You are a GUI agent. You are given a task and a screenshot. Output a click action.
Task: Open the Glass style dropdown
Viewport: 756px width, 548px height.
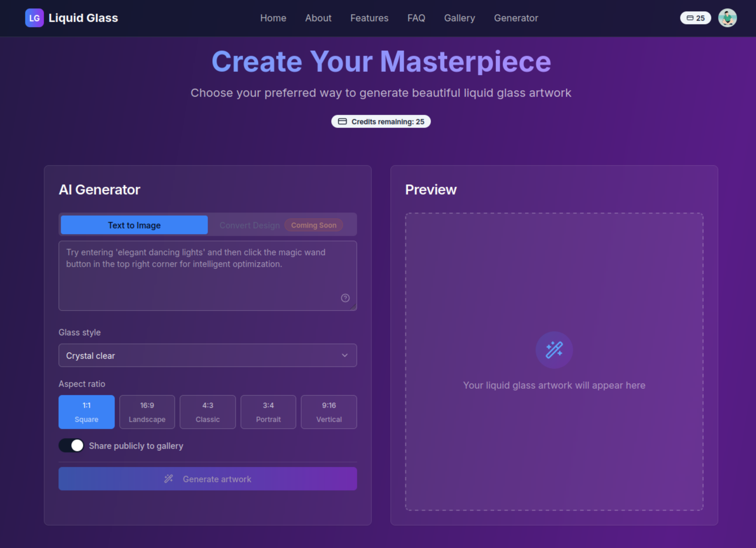[208, 356]
